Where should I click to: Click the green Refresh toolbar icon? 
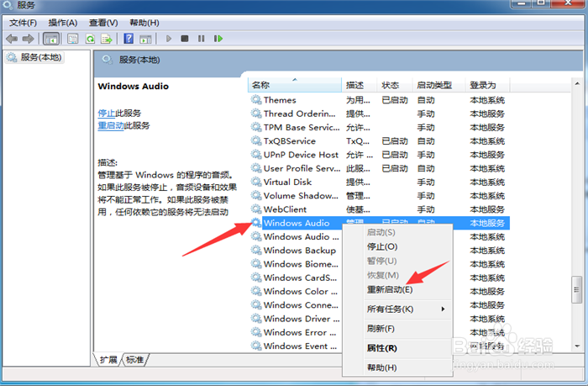90,39
